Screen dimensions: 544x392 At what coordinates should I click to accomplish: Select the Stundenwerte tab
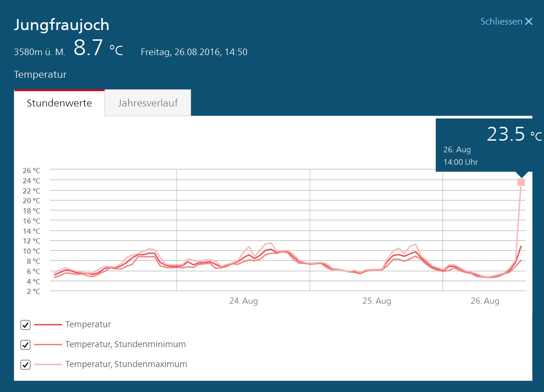(x=59, y=103)
